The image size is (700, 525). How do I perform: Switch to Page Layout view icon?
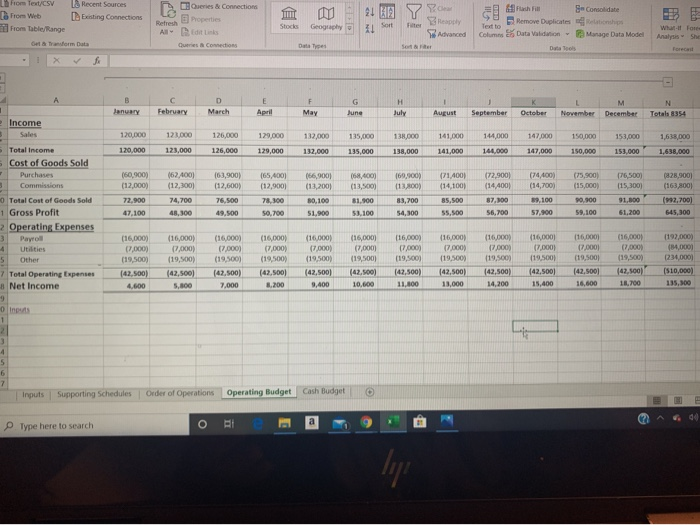pos(678,400)
